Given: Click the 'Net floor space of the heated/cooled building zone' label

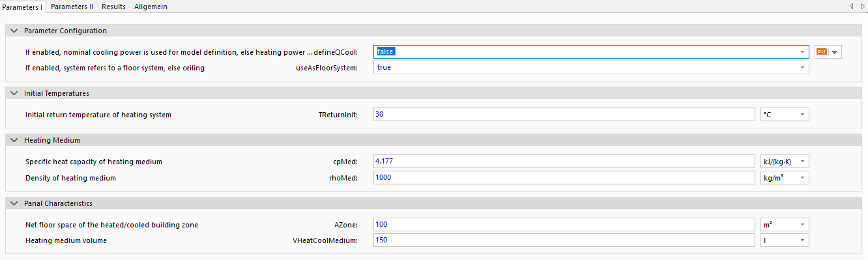Looking at the screenshot, I should pyautogui.click(x=111, y=225).
